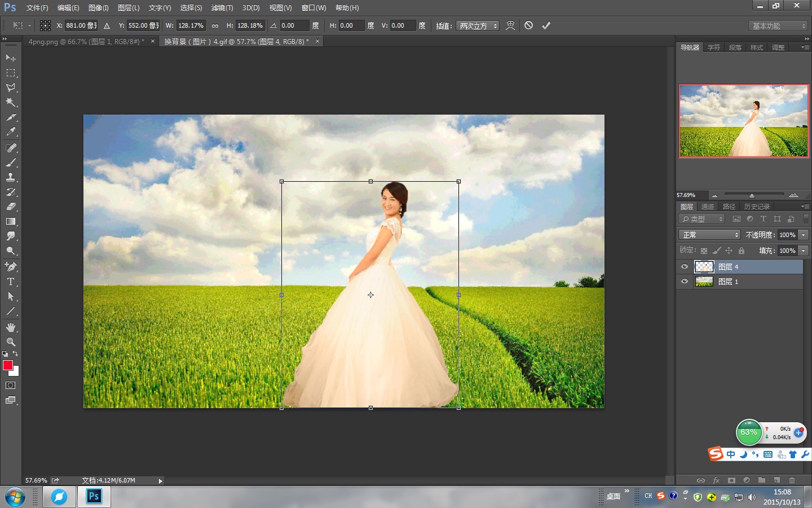Cancel the transform in the options bar

(x=528, y=25)
